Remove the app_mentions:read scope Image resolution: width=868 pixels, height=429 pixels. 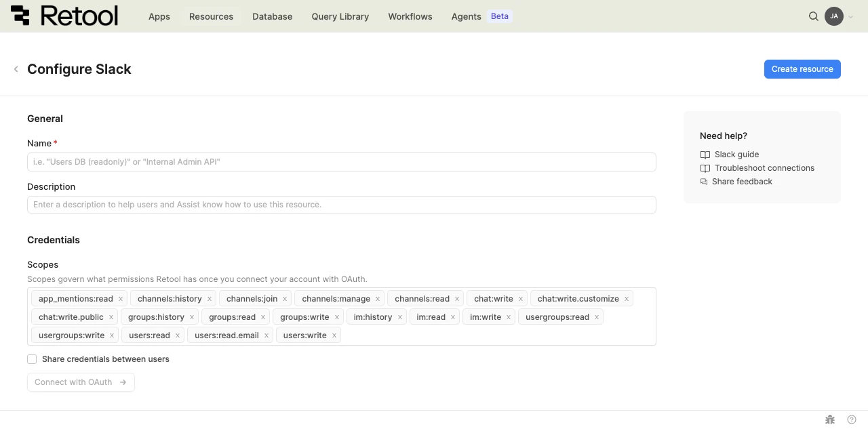(121, 299)
